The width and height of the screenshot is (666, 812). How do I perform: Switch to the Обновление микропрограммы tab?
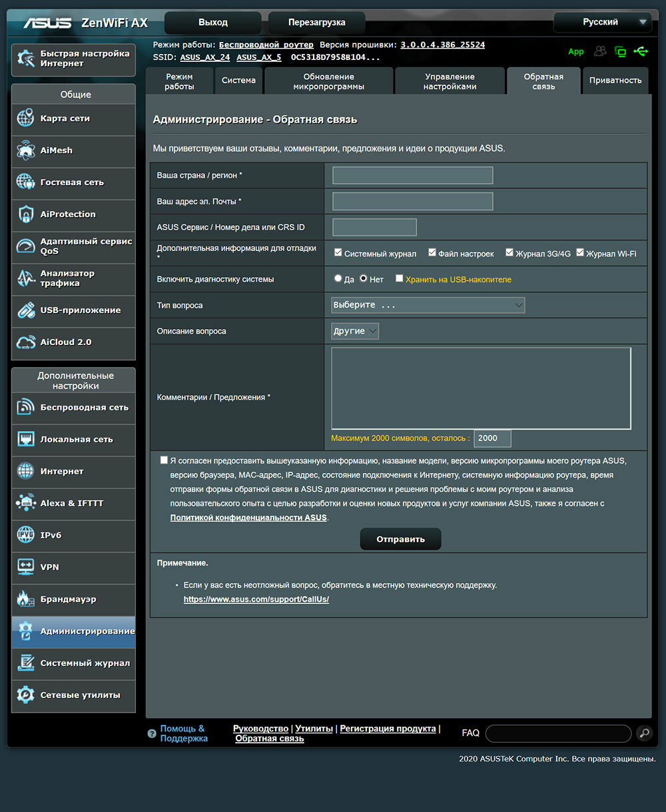[x=329, y=81]
